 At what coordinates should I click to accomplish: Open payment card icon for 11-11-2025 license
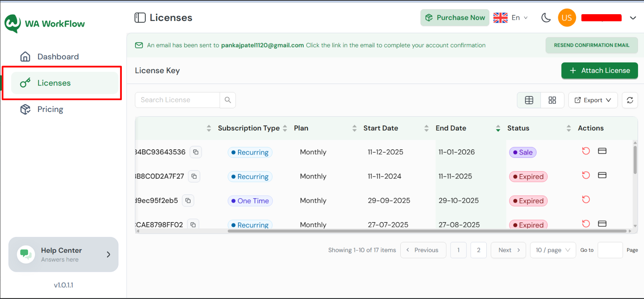602,175
